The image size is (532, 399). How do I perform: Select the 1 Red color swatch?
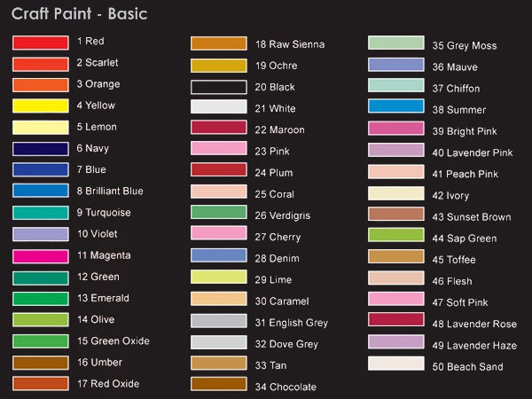(41, 43)
